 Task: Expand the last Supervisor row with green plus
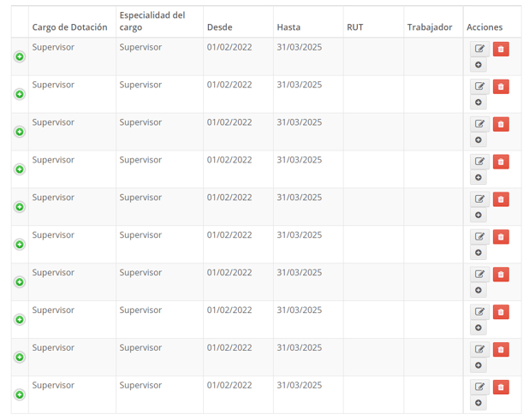click(20, 394)
